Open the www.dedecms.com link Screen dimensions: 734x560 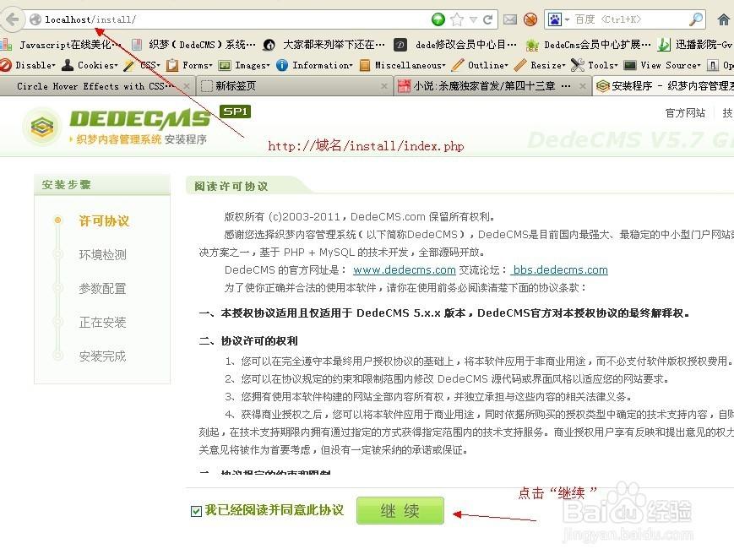click(x=404, y=270)
